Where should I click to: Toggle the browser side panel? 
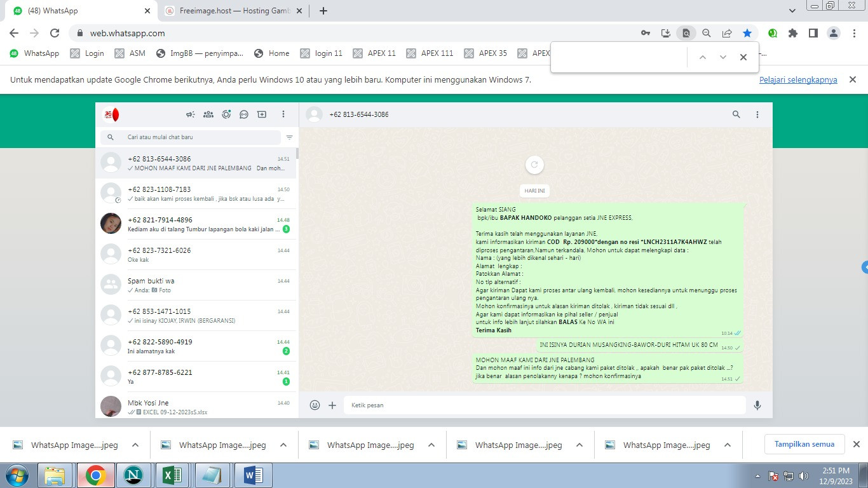[x=813, y=33]
